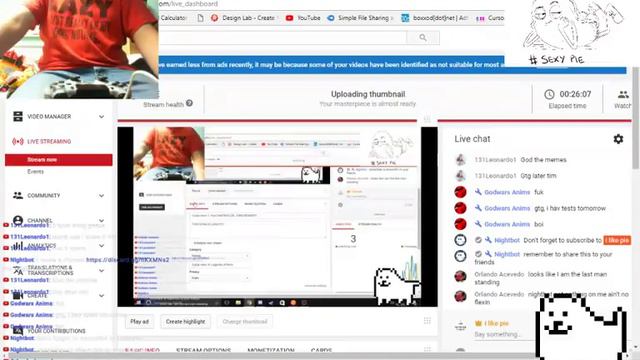Click the Live Streaming sidebar label
The height and width of the screenshot is (360, 640).
(x=49, y=142)
